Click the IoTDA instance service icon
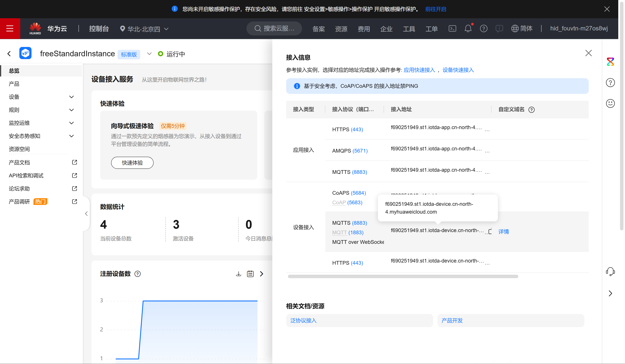 pos(25,53)
